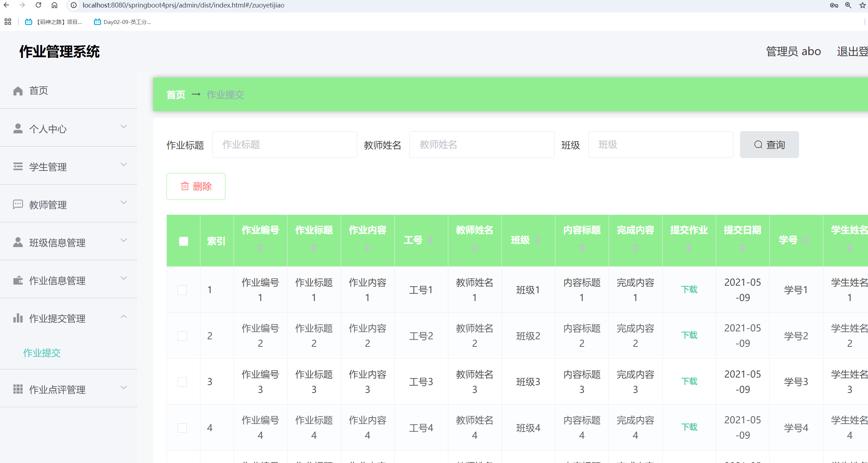Click the home icon beside 首页 in sidebar
Screen dimensions: 868x463
coord(18,91)
